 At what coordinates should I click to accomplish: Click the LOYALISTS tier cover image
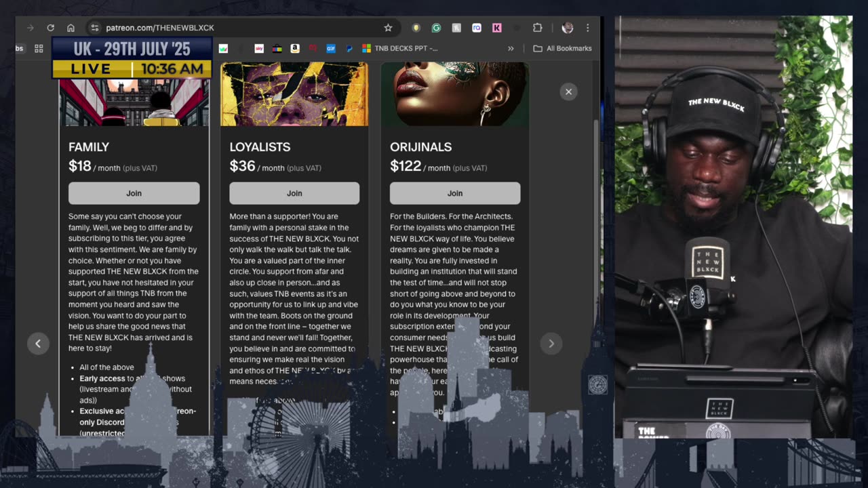[x=294, y=94]
